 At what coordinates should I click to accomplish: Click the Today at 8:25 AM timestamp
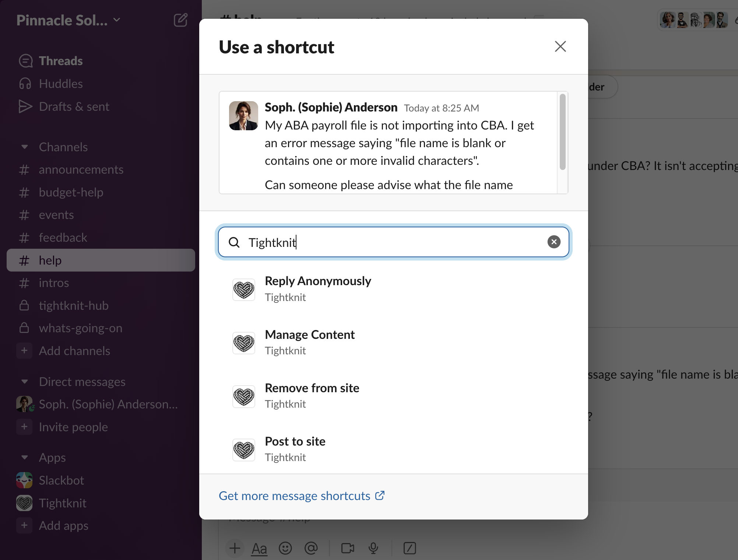click(x=441, y=108)
